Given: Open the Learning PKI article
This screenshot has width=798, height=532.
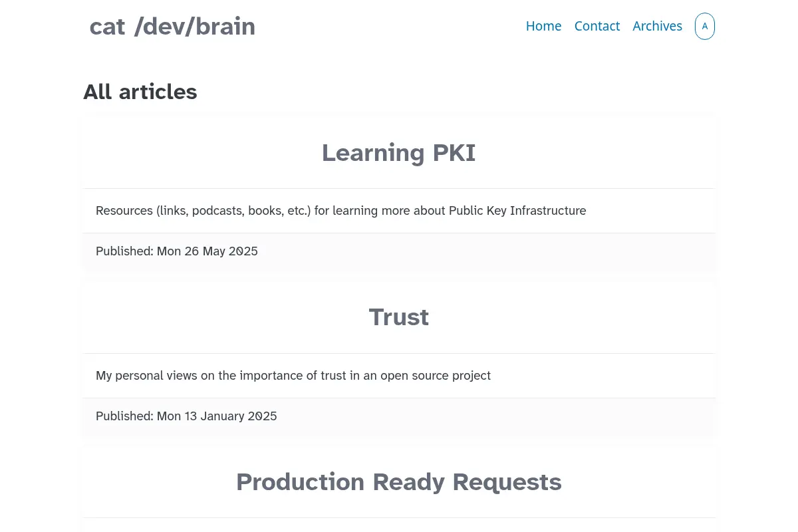Looking at the screenshot, I should (x=398, y=153).
